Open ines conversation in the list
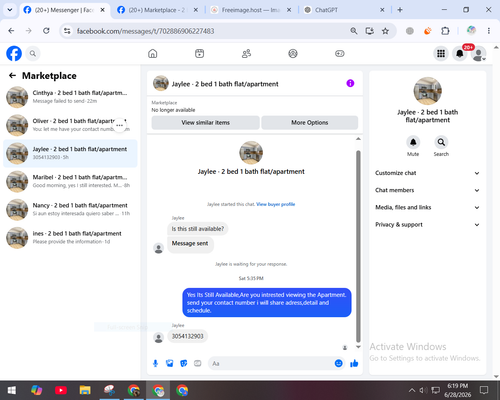This screenshot has height=400, width=500. click(x=70, y=238)
